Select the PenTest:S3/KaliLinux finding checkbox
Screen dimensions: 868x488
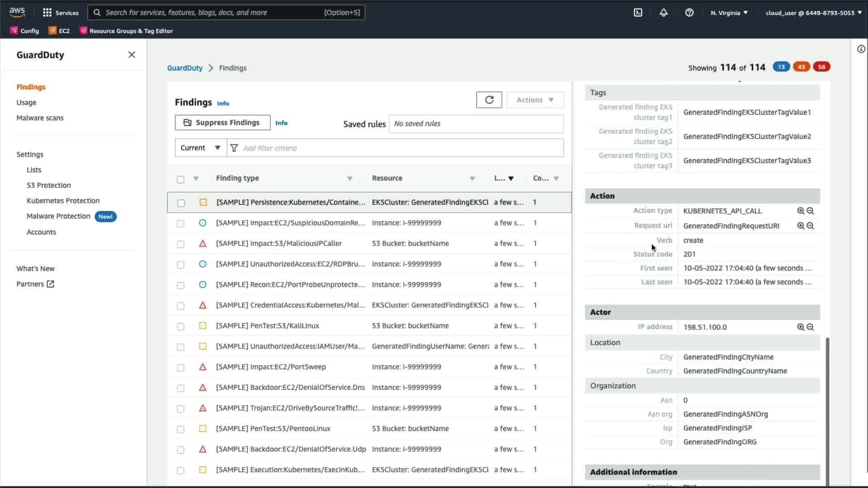[x=180, y=326]
